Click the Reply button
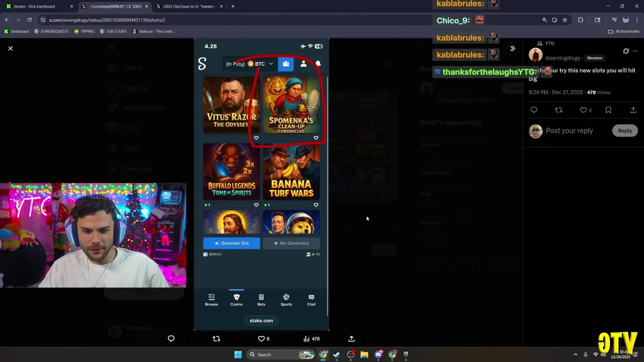Image resolution: width=644 pixels, height=362 pixels. pos(625,131)
